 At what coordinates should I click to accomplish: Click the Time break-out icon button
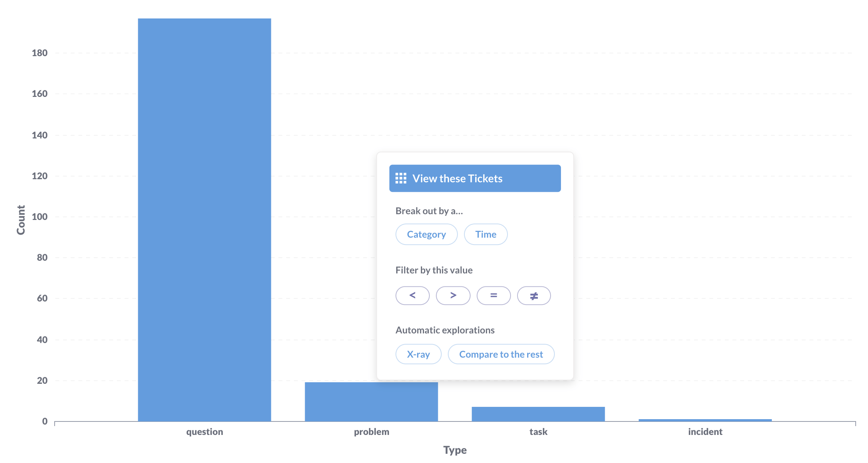click(486, 234)
